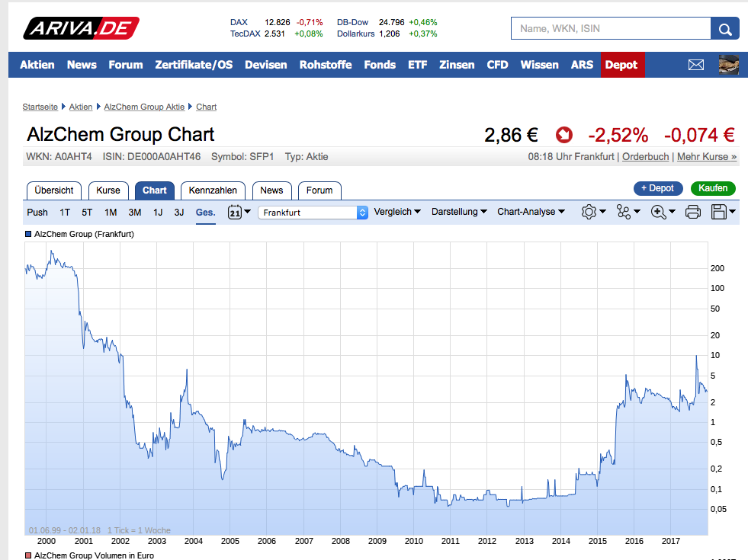748x560 pixels.
Task: Switch chart range to 3J
Action: coord(179,213)
